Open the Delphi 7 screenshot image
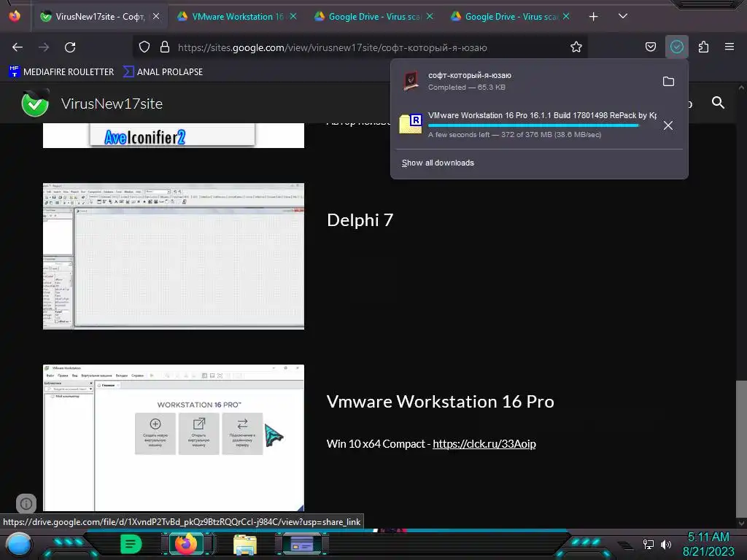The height and width of the screenshot is (560, 747). 174,256
